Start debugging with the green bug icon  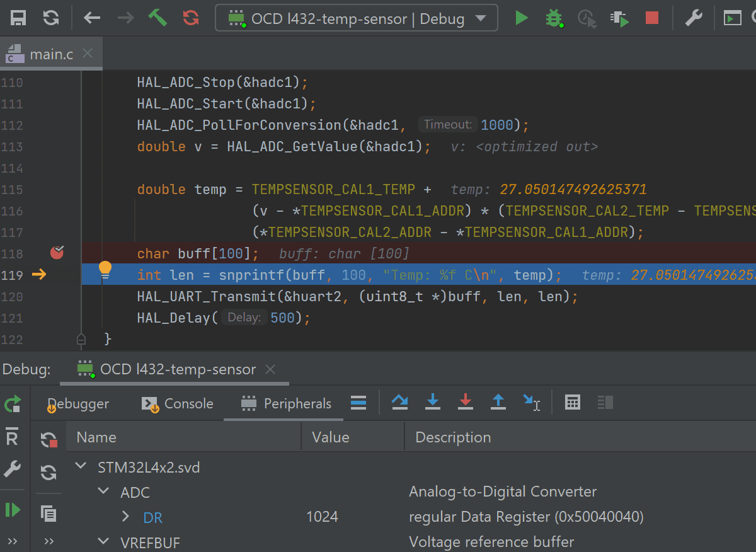pyautogui.click(x=554, y=18)
